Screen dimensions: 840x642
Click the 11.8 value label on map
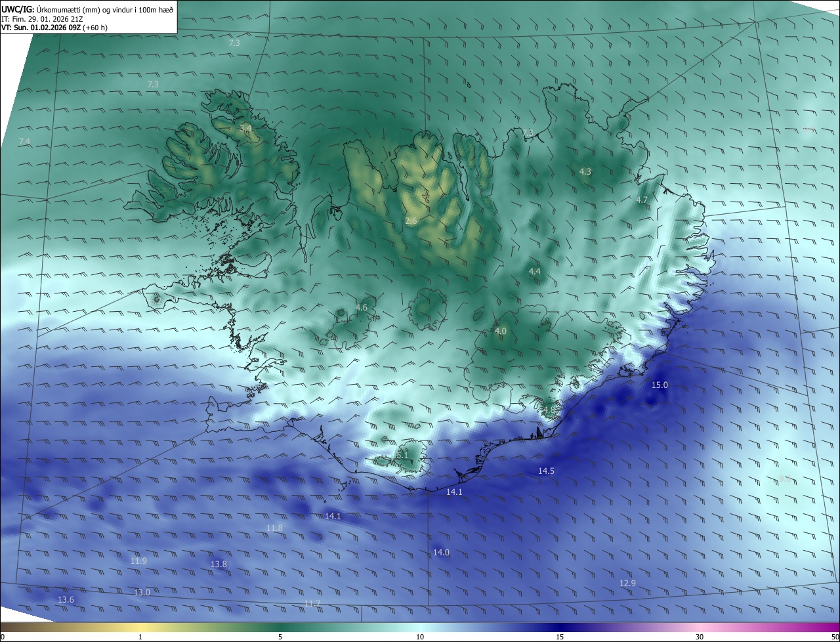pyautogui.click(x=274, y=528)
